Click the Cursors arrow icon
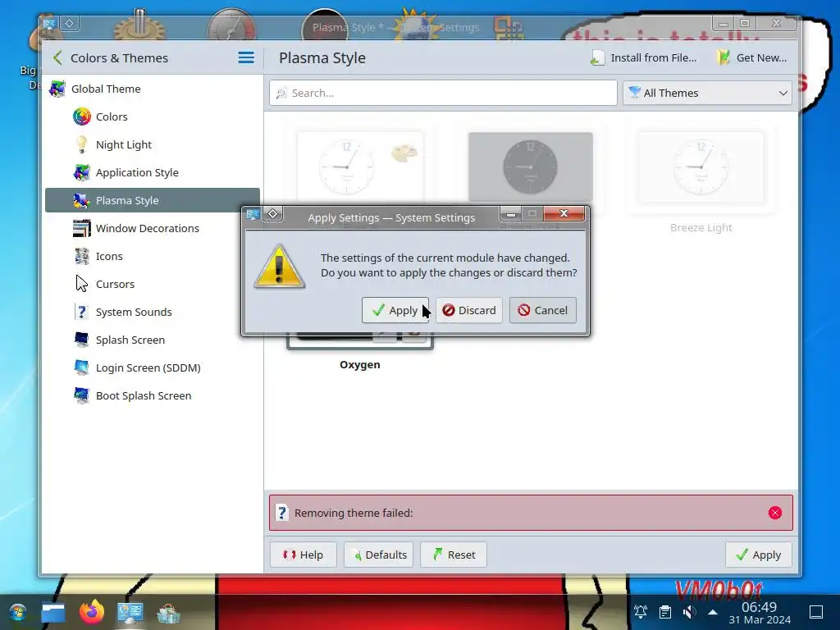 click(81, 284)
